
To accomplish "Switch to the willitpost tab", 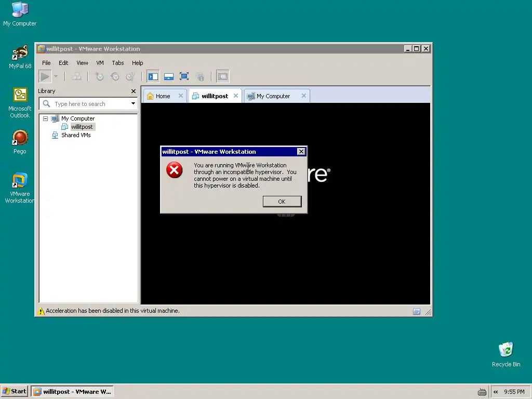I will click(215, 96).
